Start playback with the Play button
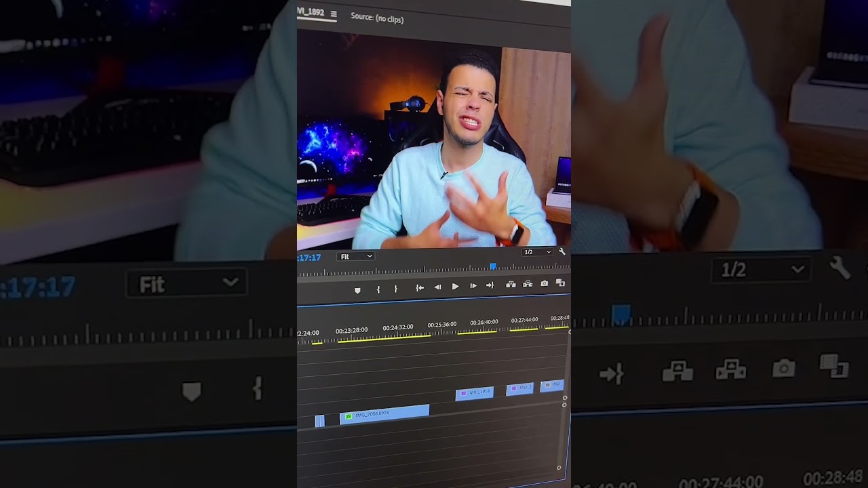This screenshot has width=868, height=488. click(455, 287)
